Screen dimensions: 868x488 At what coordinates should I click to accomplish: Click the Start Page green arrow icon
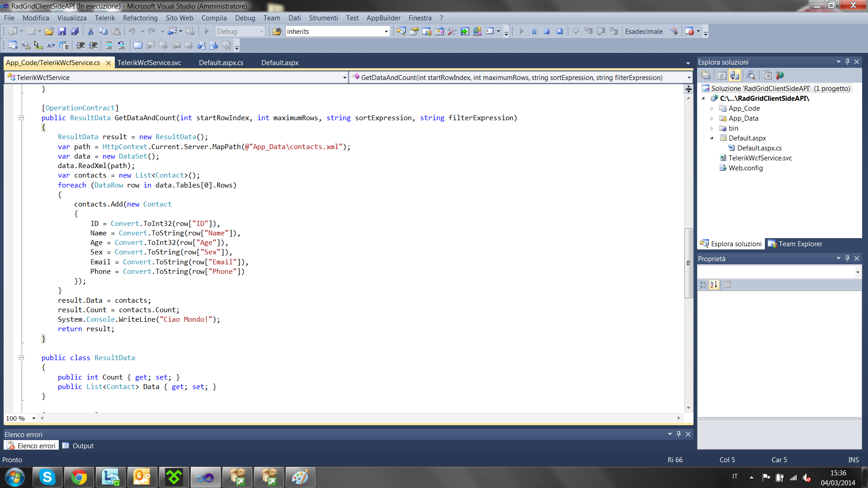pyautogui.click(x=465, y=31)
